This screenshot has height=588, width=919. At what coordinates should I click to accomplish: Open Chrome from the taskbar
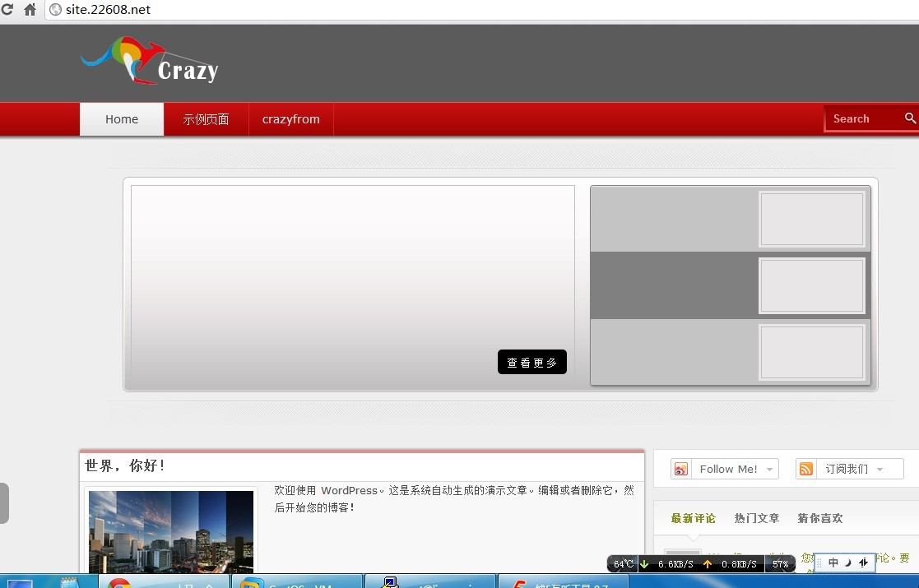point(120,583)
